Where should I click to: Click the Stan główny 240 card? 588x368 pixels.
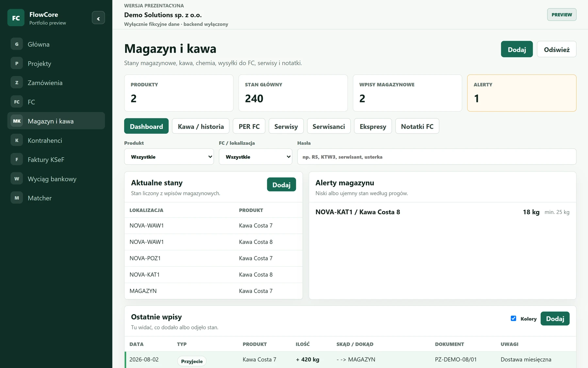[293, 93]
